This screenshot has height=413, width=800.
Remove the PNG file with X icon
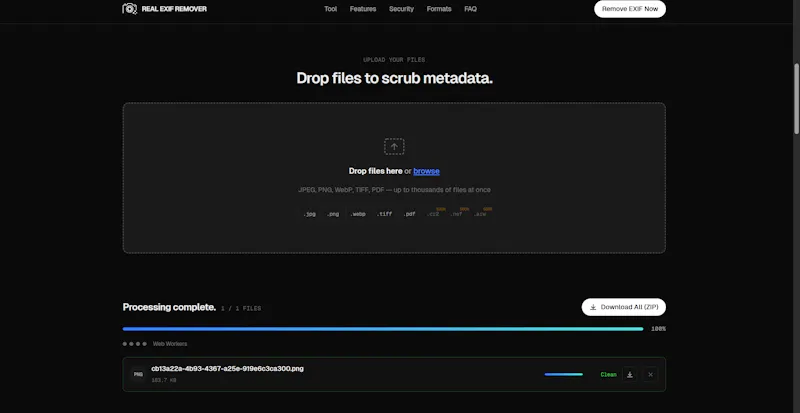pos(650,375)
